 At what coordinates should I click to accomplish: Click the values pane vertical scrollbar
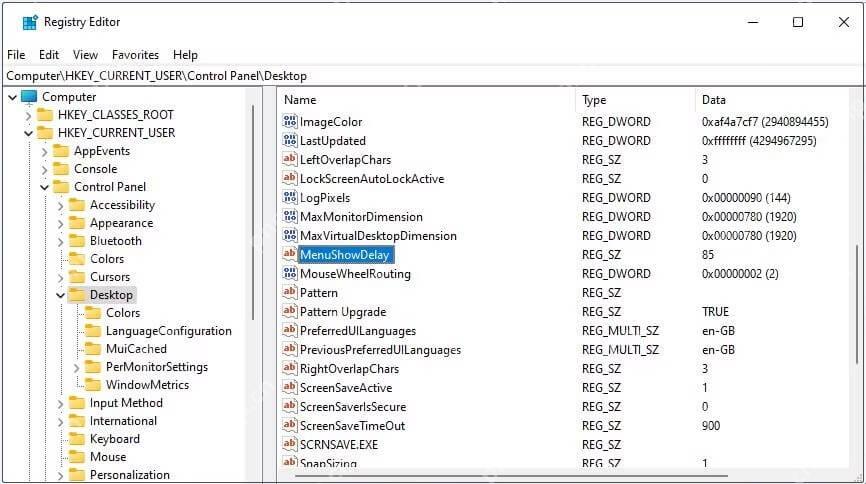click(x=857, y=304)
